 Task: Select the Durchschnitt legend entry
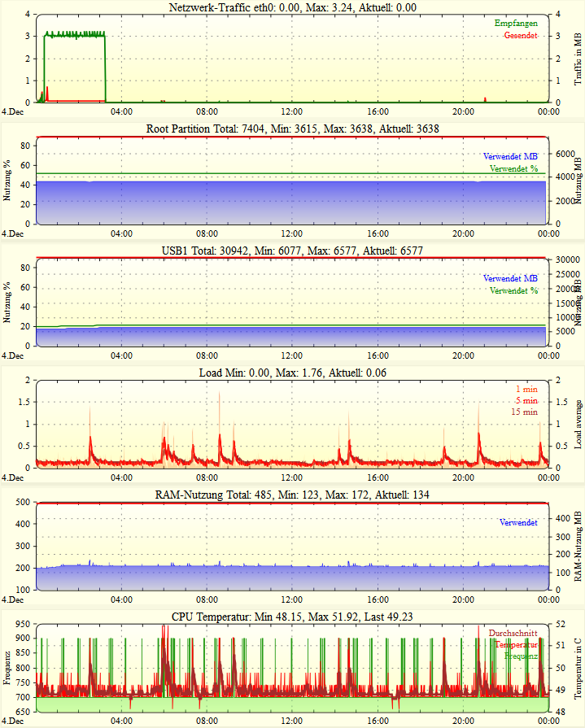coord(513,632)
